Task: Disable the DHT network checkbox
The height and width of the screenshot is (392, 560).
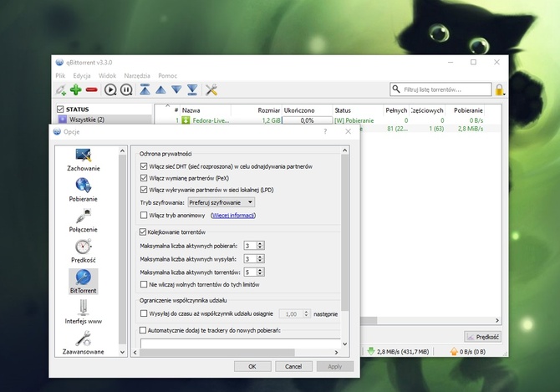Action: coord(145,167)
